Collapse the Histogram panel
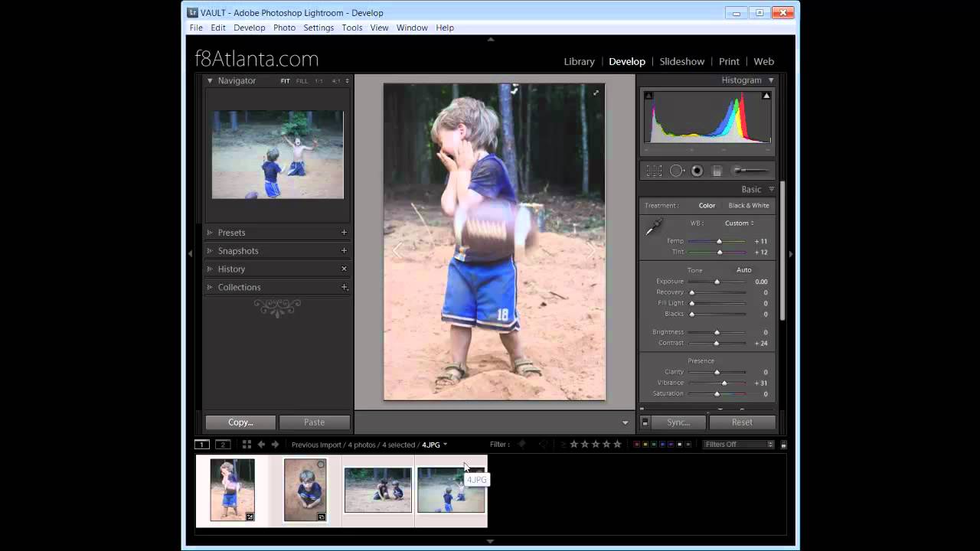Image resolution: width=980 pixels, height=551 pixels. coord(771,80)
